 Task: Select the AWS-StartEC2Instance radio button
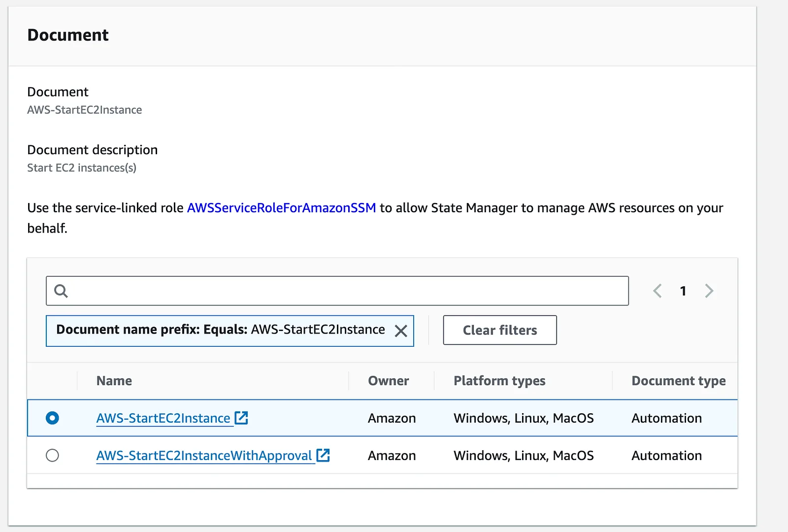52,418
